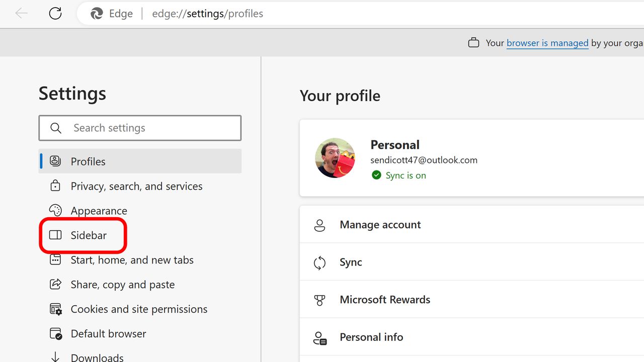The width and height of the screenshot is (644, 362).
Task: Click the search magnifier icon
Action: point(56,128)
